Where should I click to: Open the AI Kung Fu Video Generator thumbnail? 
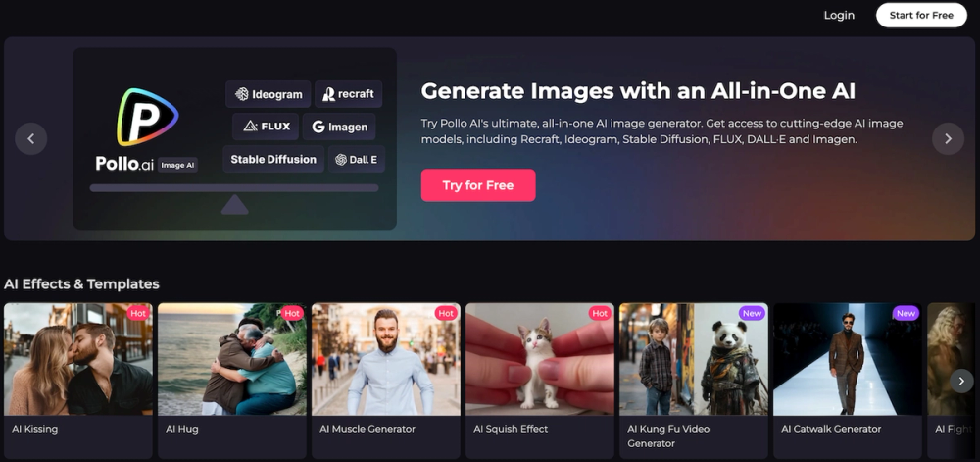click(694, 359)
